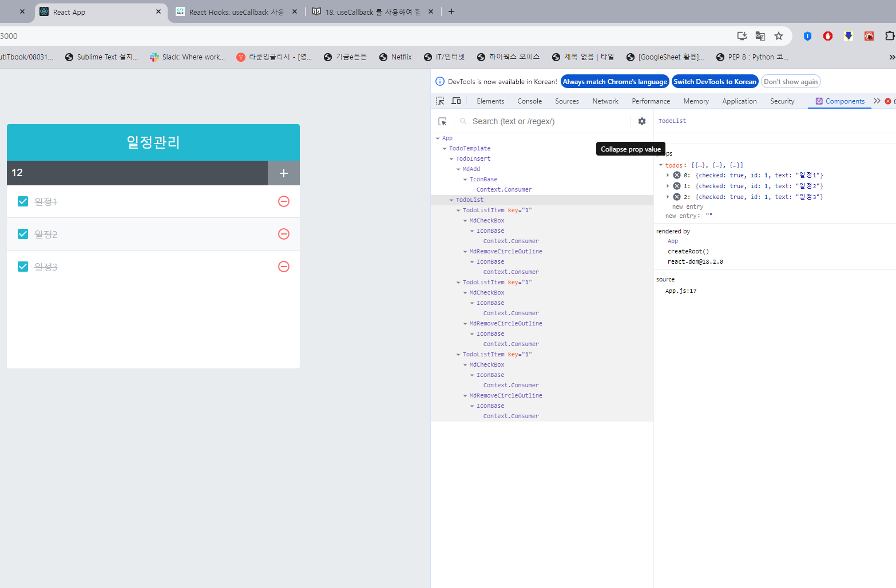Image resolution: width=896 pixels, height=588 pixels.
Task: Collapse the TodoInsert tree node
Action: tap(451, 159)
